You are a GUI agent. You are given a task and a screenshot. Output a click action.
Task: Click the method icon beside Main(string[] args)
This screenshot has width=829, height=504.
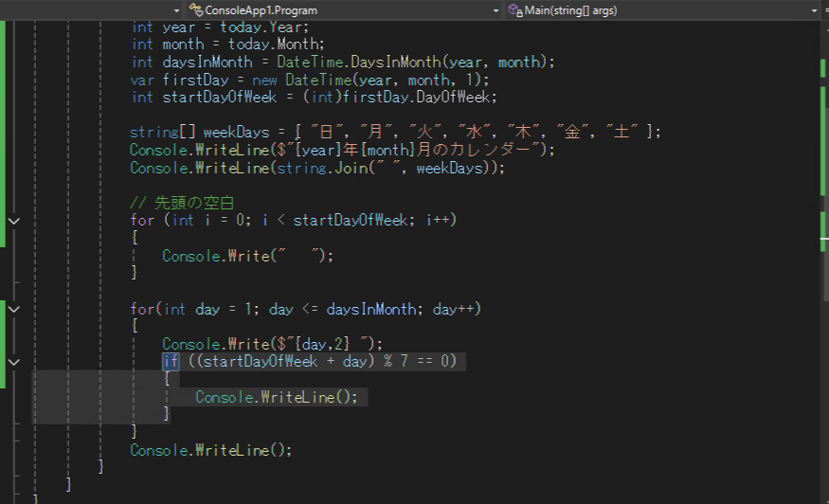click(515, 9)
